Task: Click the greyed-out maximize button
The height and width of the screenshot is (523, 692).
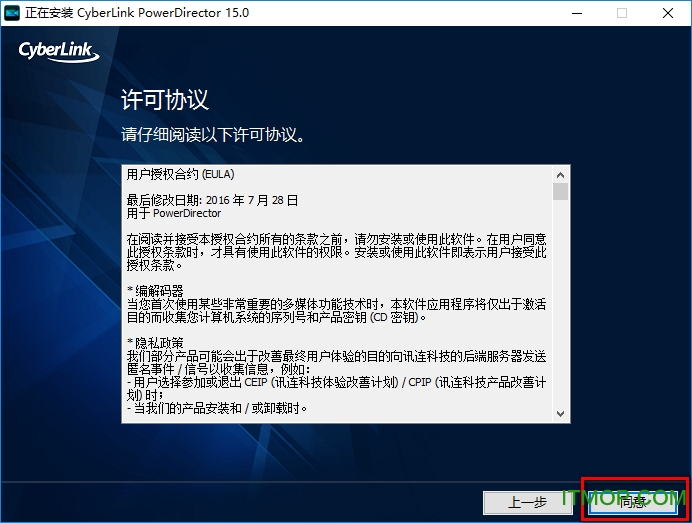Action: point(622,13)
